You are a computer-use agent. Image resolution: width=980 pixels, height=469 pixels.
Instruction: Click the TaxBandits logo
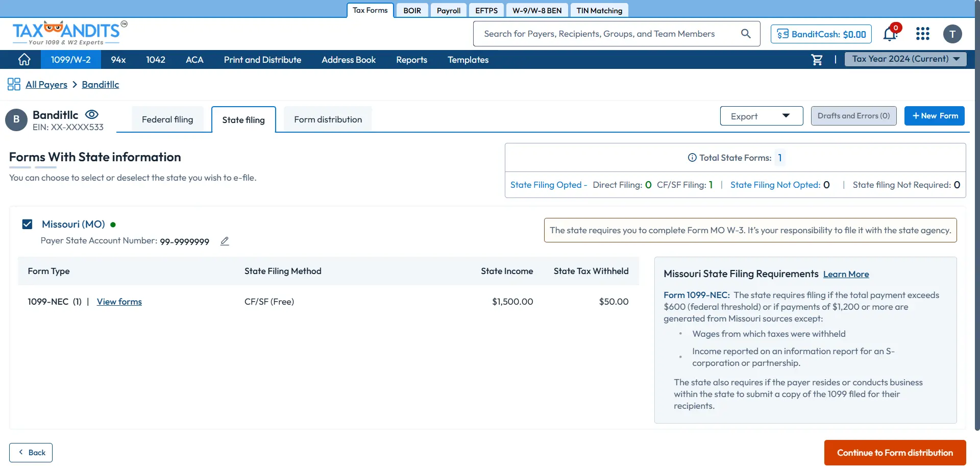tap(70, 33)
